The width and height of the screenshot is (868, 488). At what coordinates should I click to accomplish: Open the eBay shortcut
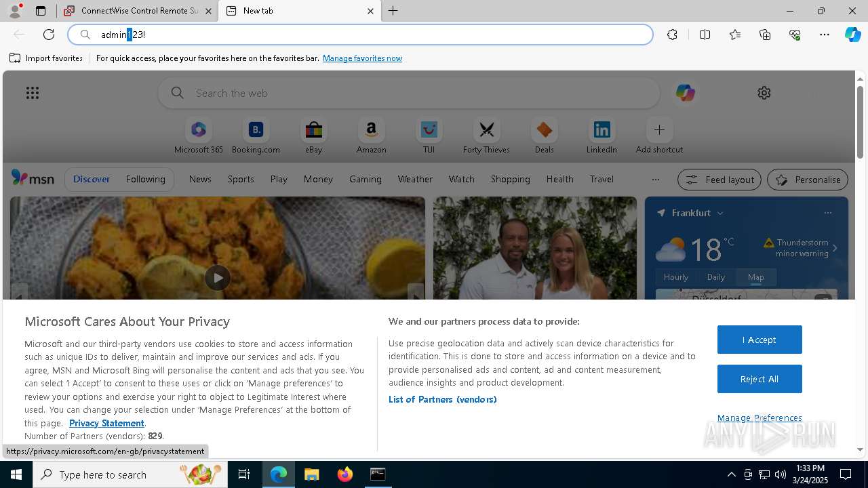(x=313, y=136)
